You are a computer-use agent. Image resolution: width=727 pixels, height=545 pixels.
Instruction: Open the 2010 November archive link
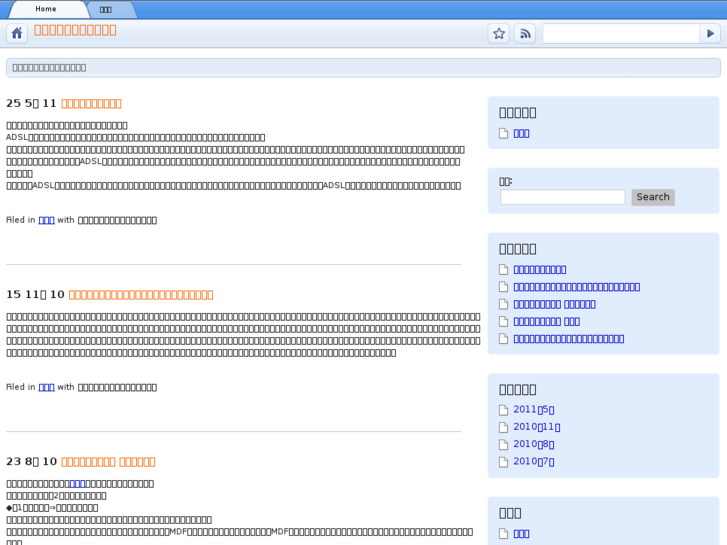(536, 427)
